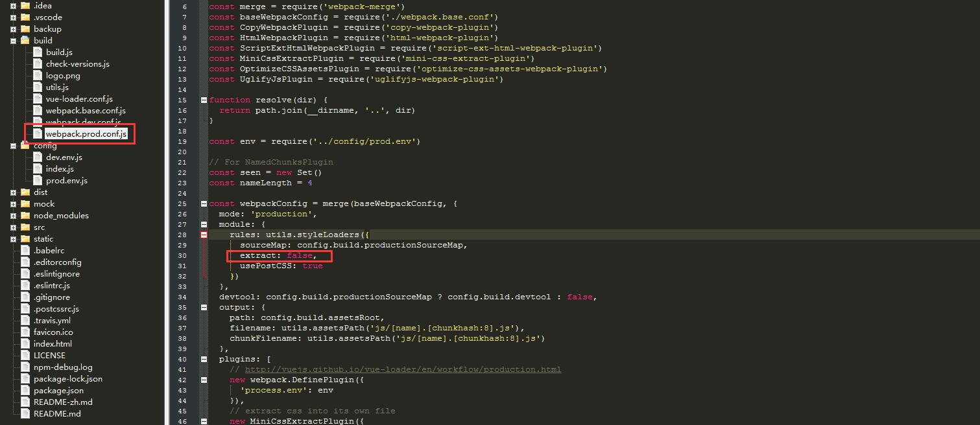Screen dimensions: 980x425
Task: Open README-zh.md file
Action: pos(63,402)
